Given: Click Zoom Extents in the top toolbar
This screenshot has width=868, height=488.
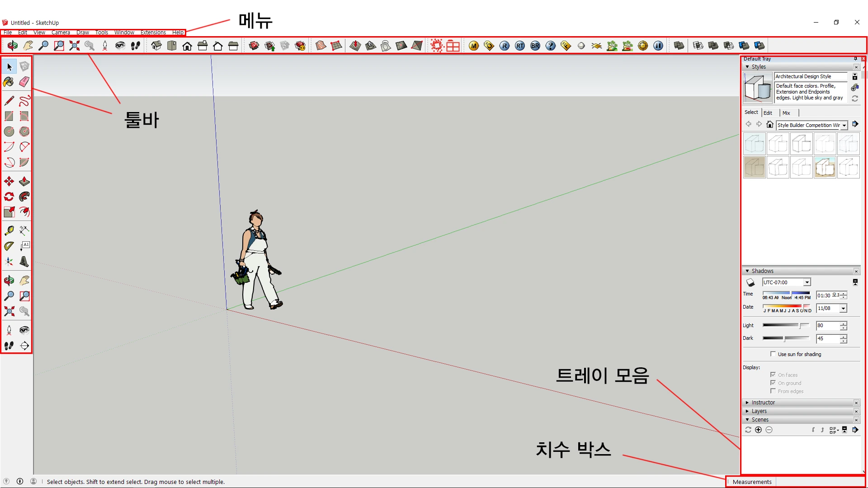Looking at the screenshot, I should click(x=74, y=46).
